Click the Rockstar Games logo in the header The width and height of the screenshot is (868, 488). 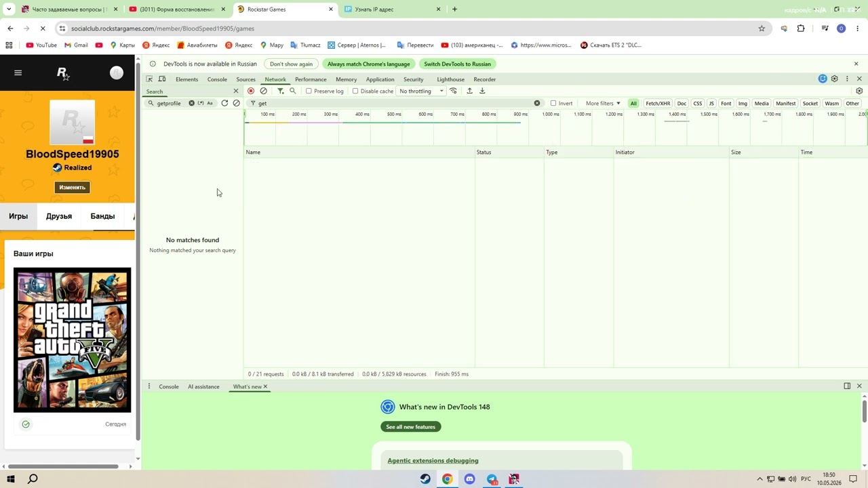63,74
